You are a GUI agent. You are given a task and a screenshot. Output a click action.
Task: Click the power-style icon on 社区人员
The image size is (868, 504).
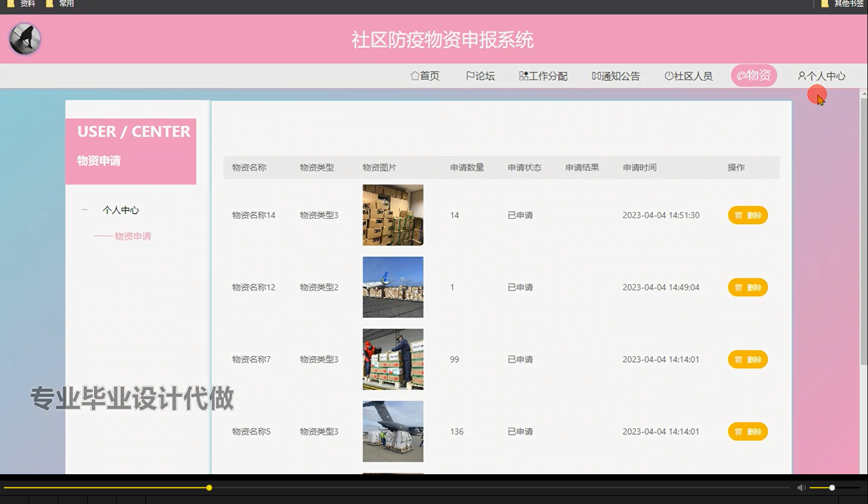669,76
